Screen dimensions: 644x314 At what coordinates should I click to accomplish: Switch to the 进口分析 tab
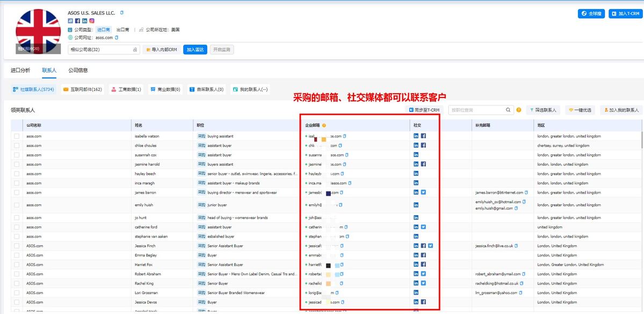click(x=20, y=70)
